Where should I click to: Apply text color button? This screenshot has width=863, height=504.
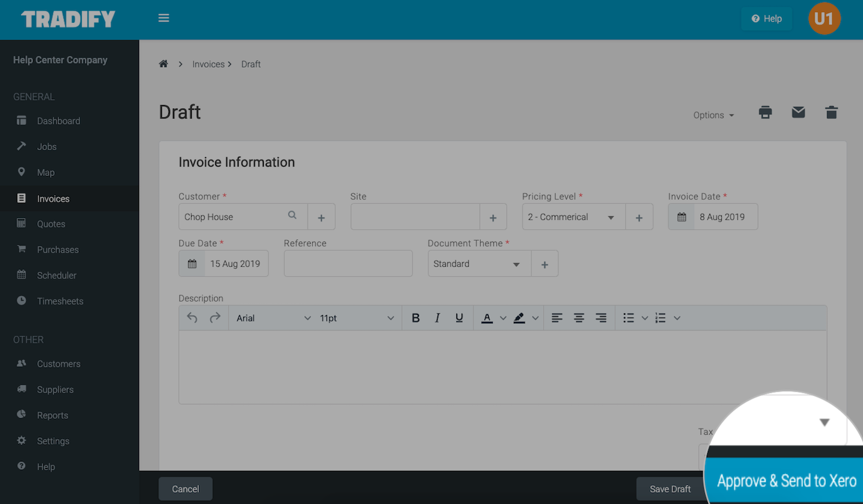[487, 318]
